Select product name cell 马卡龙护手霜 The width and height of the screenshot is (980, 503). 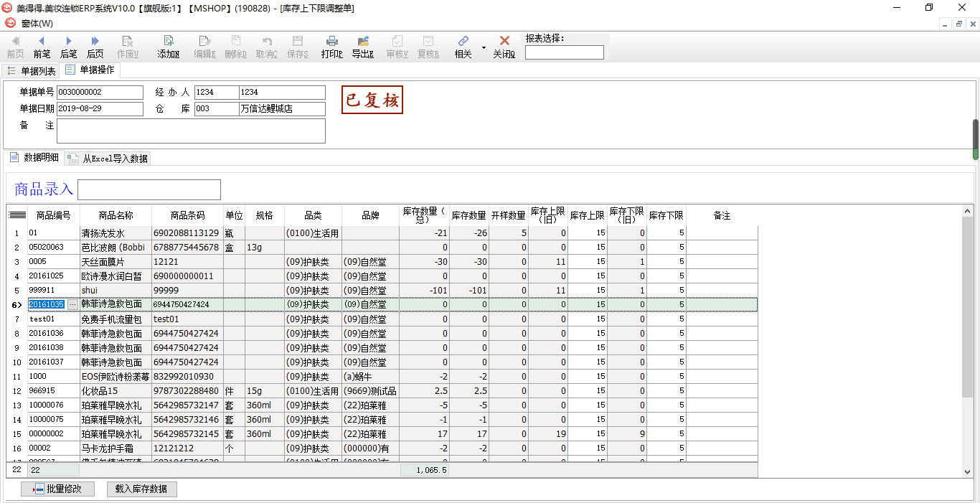[116, 448]
